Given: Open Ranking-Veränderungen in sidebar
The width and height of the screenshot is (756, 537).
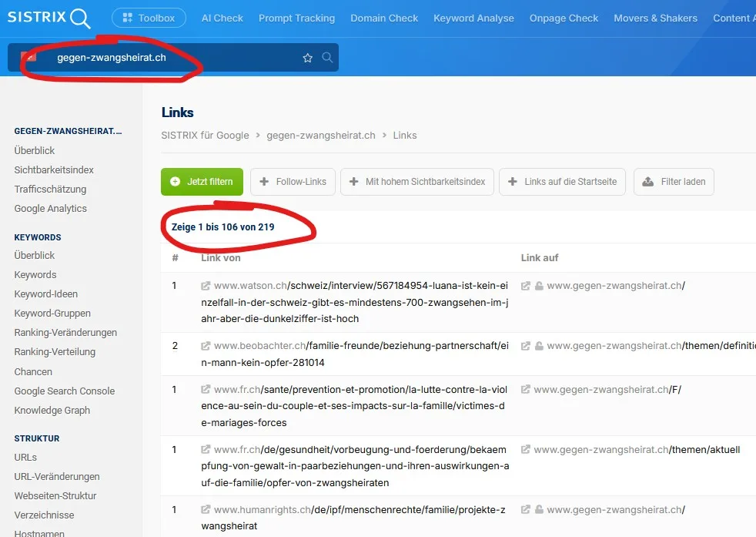Looking at the screenshot, I should tap(65, 333).
